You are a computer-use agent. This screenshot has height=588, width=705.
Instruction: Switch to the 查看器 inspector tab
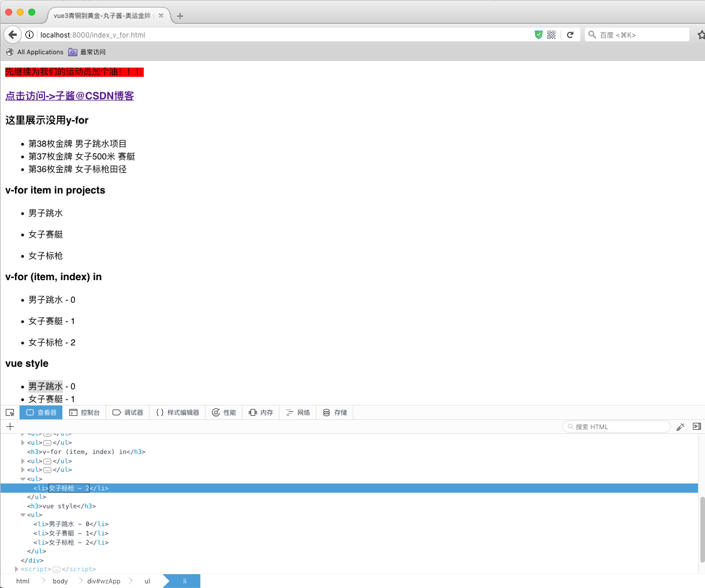click(x=41, y=412)
